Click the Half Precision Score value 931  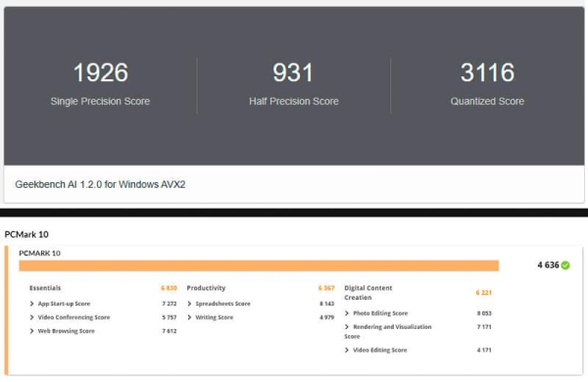pos(293,72)
